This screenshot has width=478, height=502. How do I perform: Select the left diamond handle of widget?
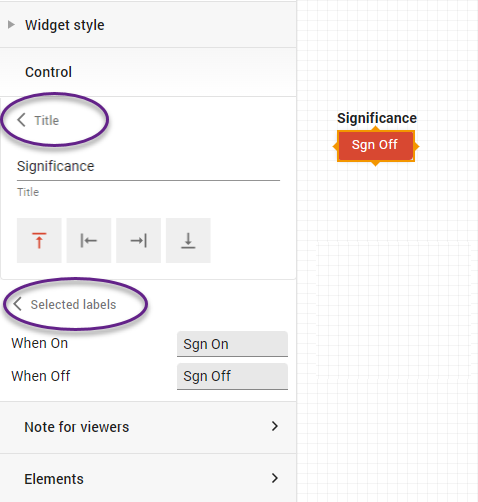tap(336, 146)
